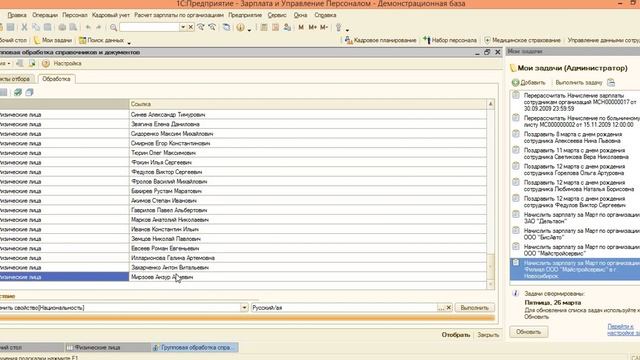Click the Cut scissors icon in toolbar

click(24, 27)
